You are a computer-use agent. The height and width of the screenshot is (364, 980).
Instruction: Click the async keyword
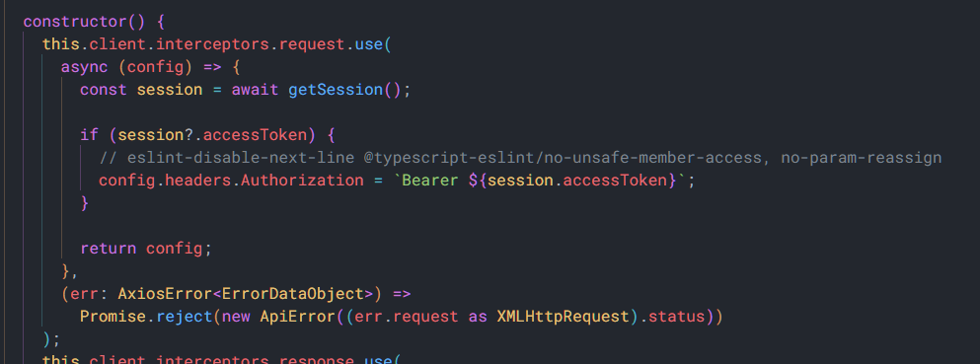coord(84,67)
